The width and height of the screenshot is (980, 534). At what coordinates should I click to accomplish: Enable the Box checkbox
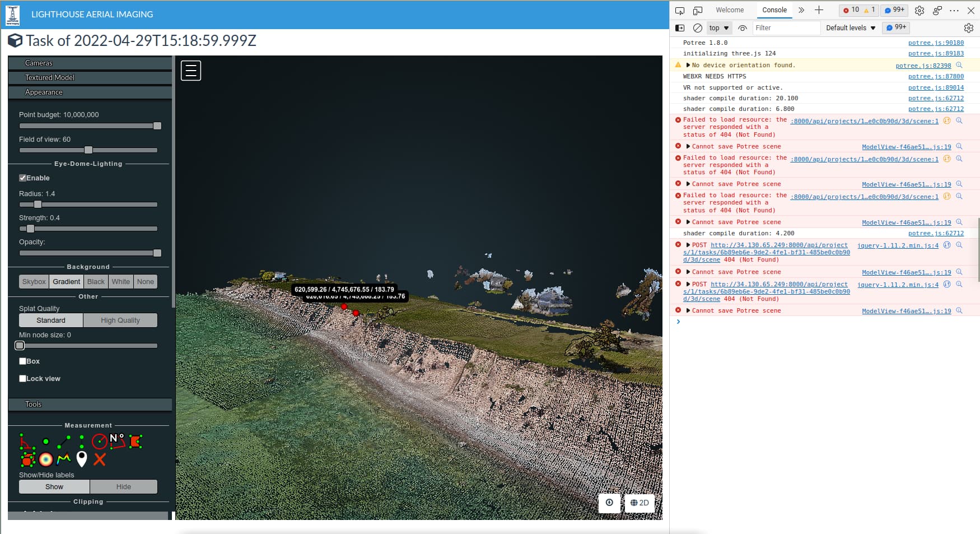coord(23,361)
